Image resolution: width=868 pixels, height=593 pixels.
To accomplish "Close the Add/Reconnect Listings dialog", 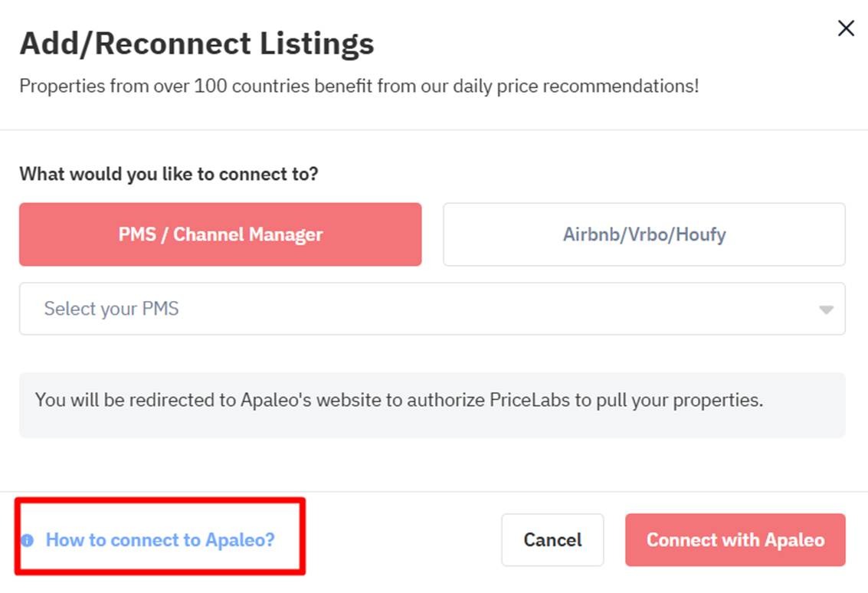I will pos(846,29).
